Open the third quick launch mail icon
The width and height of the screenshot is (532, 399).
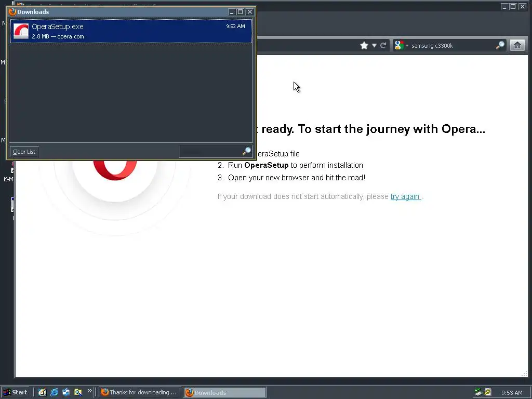(66, 392)
